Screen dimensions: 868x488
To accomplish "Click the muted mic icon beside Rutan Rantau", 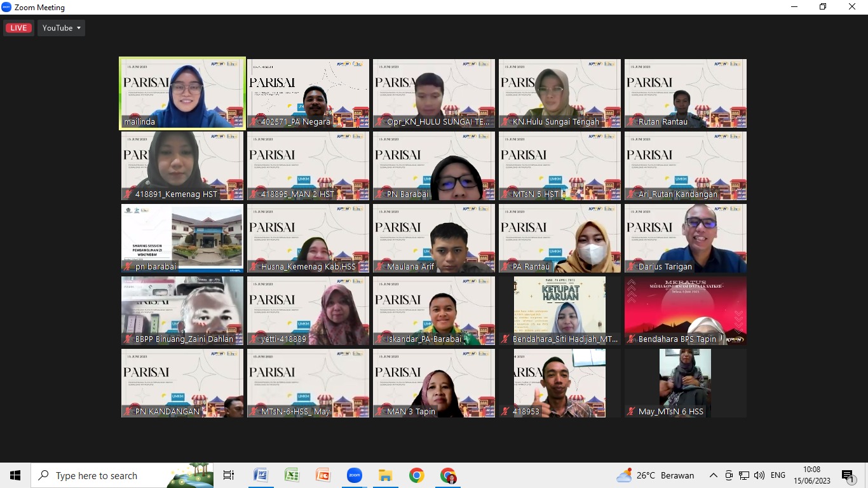I will pyautogui.click(x=632, y=121).
